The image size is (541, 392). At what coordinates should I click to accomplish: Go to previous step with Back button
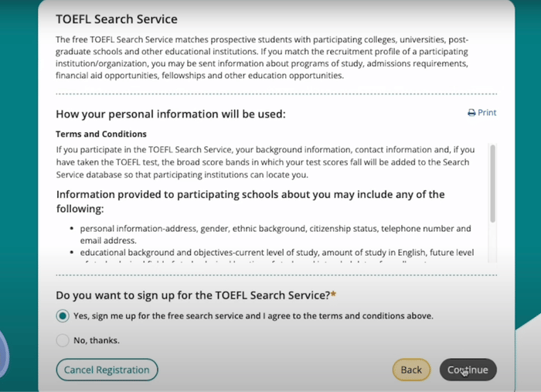click(x=411, y=370)
